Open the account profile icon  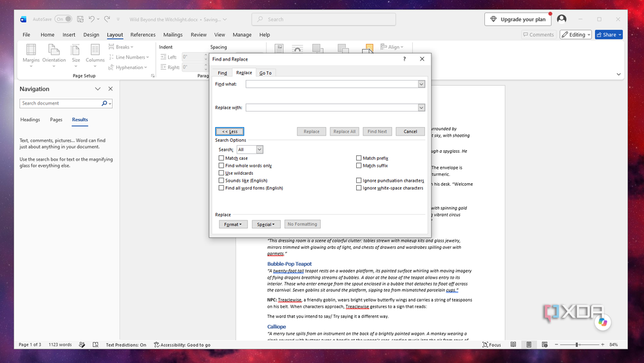[562, 19]
